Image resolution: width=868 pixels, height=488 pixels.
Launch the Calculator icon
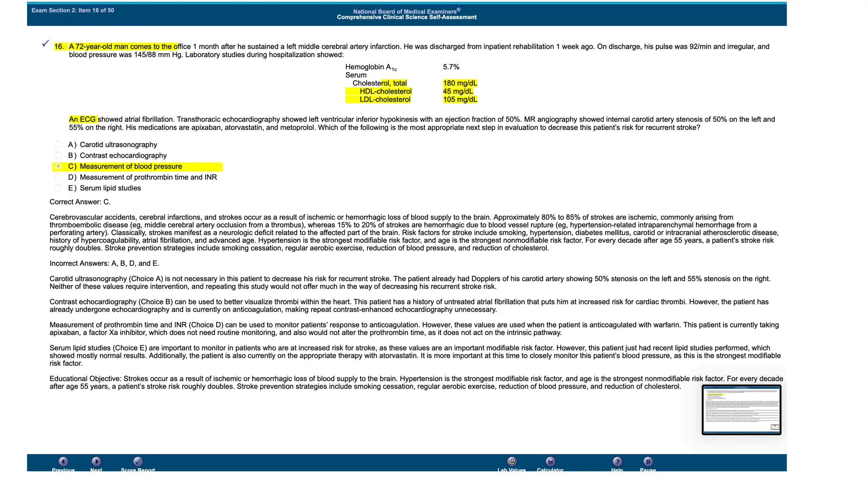tap(550, 461)
